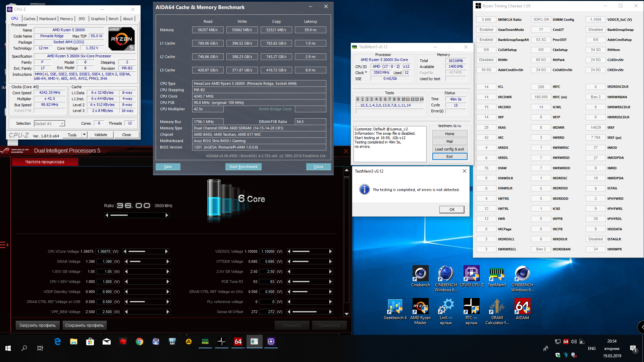The height and width of the screenshot is (362, 644).
Task: Open Microsoft Edge from the taskbar
Action: [x=57, y=342]
